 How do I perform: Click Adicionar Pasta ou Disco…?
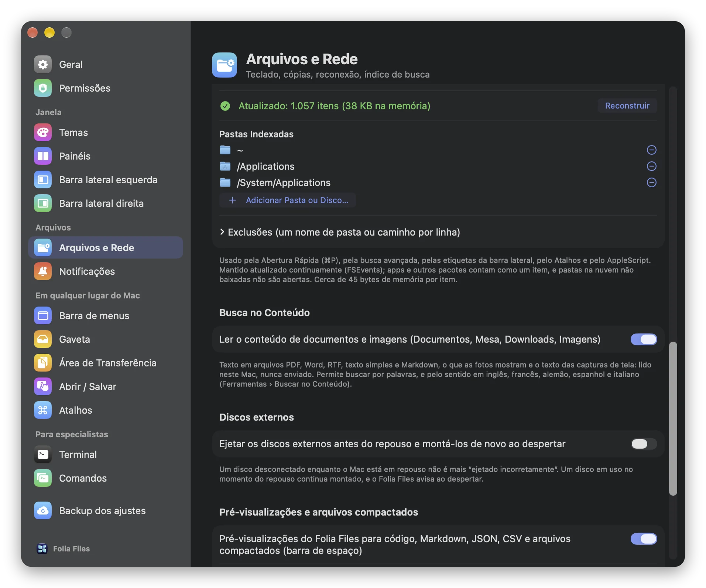(x=288, y=200)
